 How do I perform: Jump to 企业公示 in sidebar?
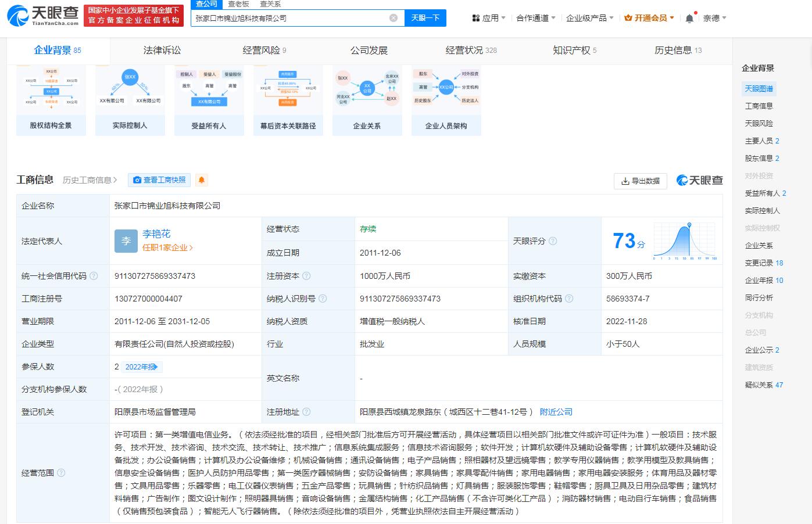click(x=762, y=350)
